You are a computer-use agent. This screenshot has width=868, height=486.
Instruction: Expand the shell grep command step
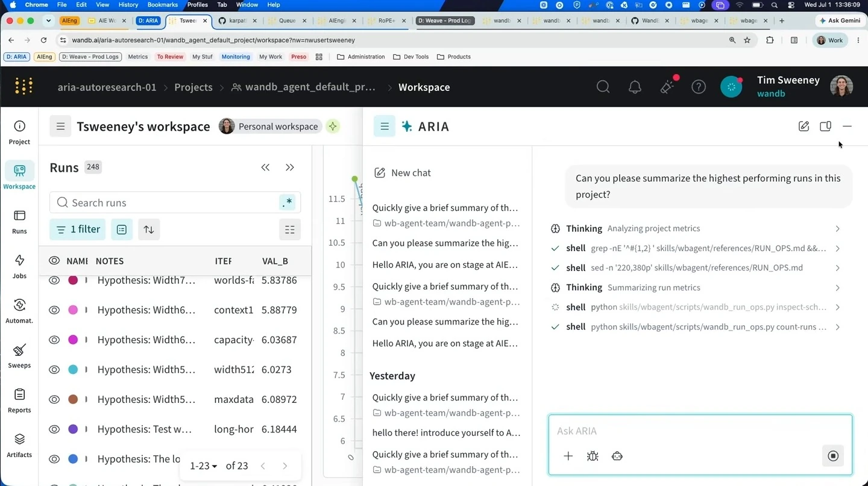698,248
